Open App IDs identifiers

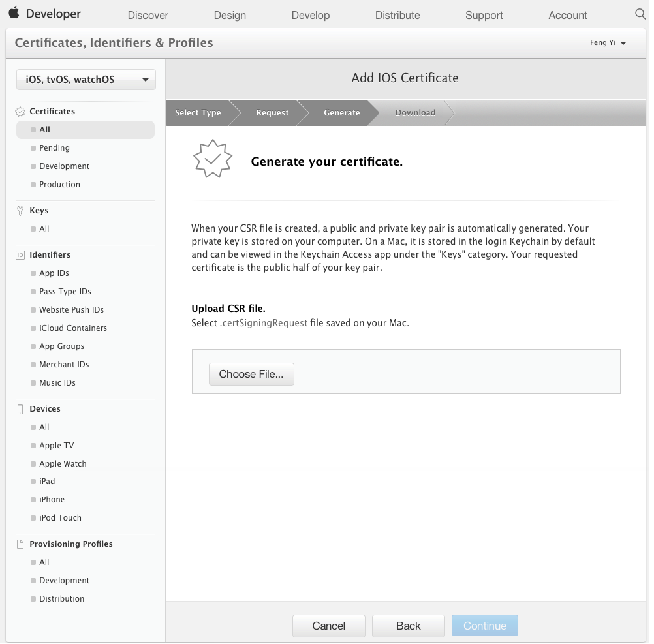pyautogui.click(x=54, y=273)
